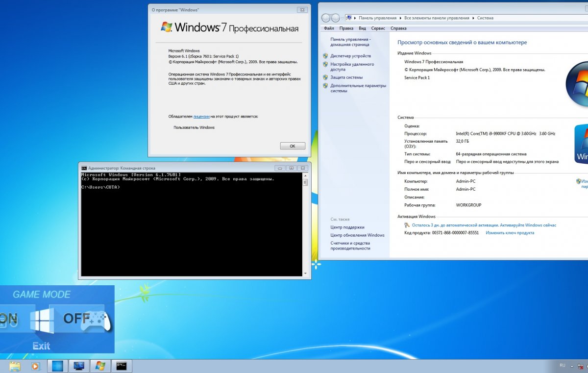Go forward in the System window
588x373 pixels.
click(336, 18)
